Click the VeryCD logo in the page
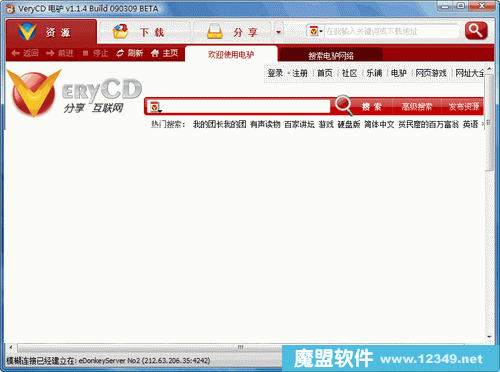 [x=75, y=93]
